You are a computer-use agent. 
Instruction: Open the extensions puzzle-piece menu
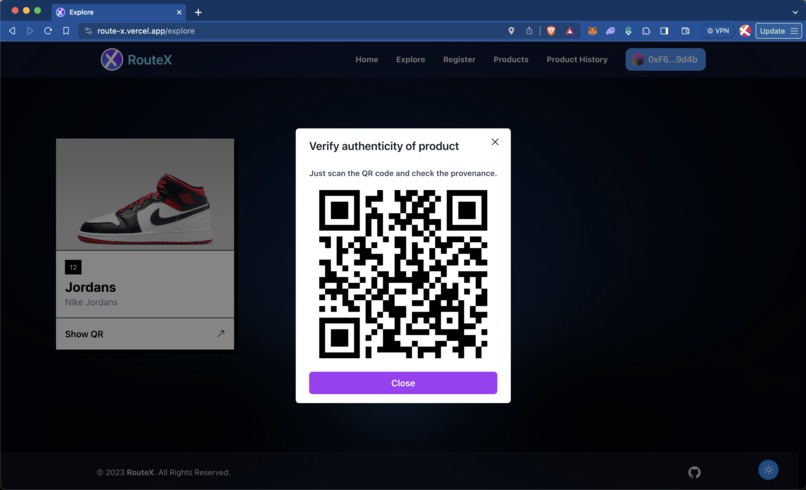pyautogui.click(x=646, y=31)
